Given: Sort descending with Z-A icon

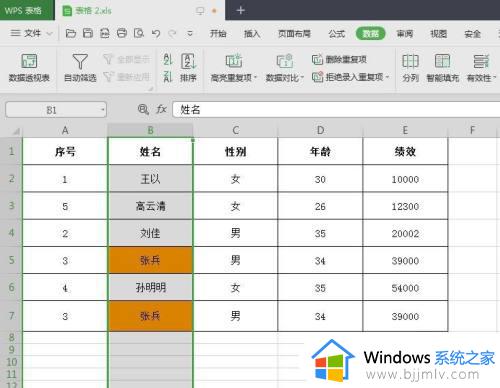Looking at the screenshot, I should click(x=168, y=77).
